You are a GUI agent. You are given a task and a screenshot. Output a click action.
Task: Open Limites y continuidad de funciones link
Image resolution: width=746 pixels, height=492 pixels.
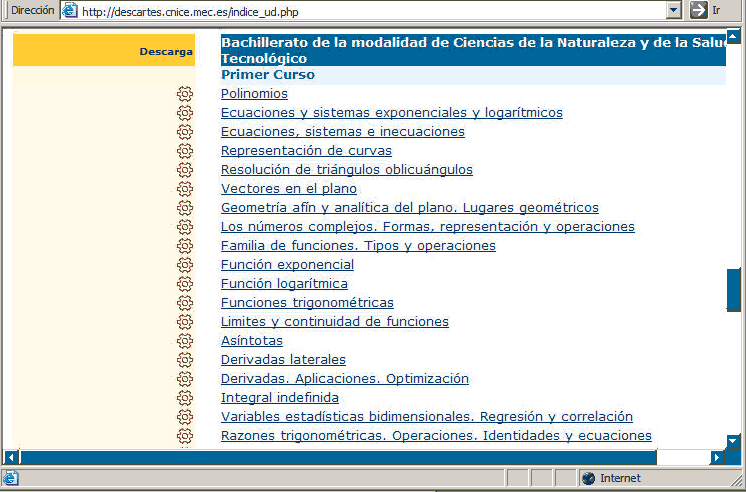click(x=334, y=322)
